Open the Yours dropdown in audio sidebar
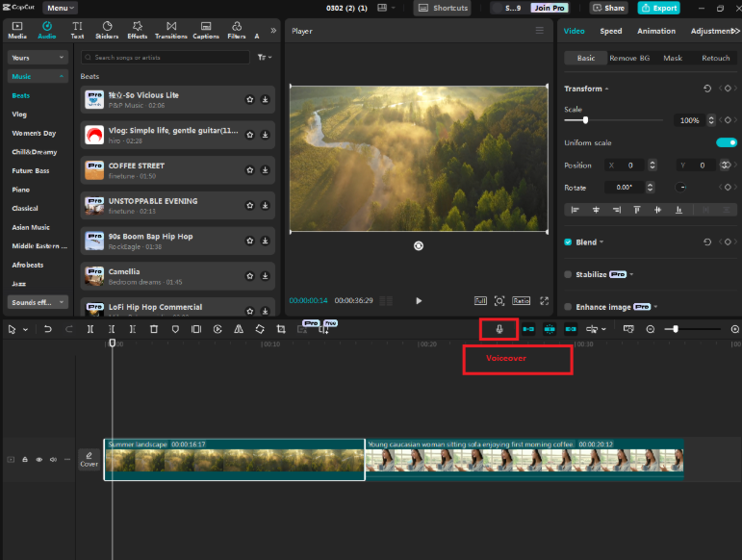The image size is (742, 560). [38, 58]
